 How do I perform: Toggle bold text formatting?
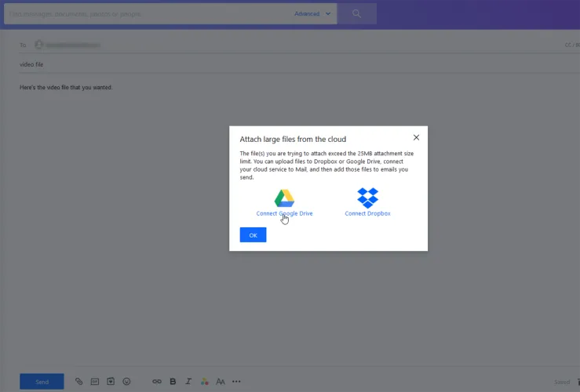(173, 382)
